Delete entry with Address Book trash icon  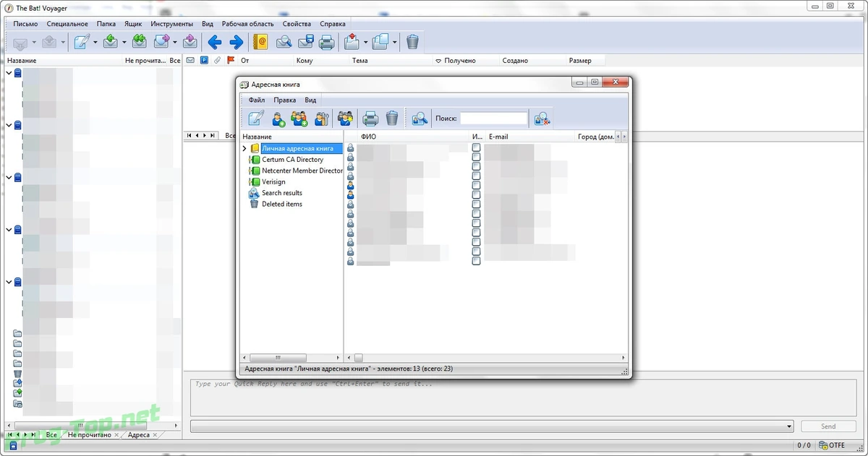392,119
